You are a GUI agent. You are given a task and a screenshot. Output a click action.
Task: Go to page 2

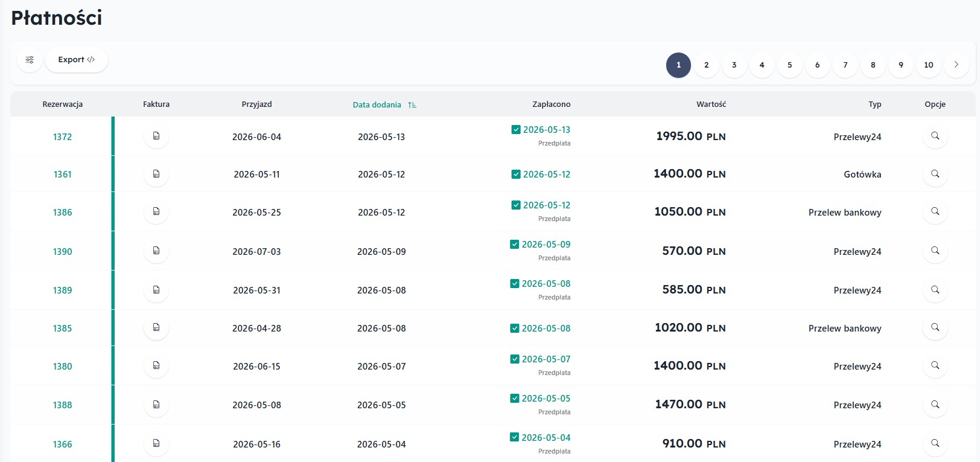click(707, 65)
